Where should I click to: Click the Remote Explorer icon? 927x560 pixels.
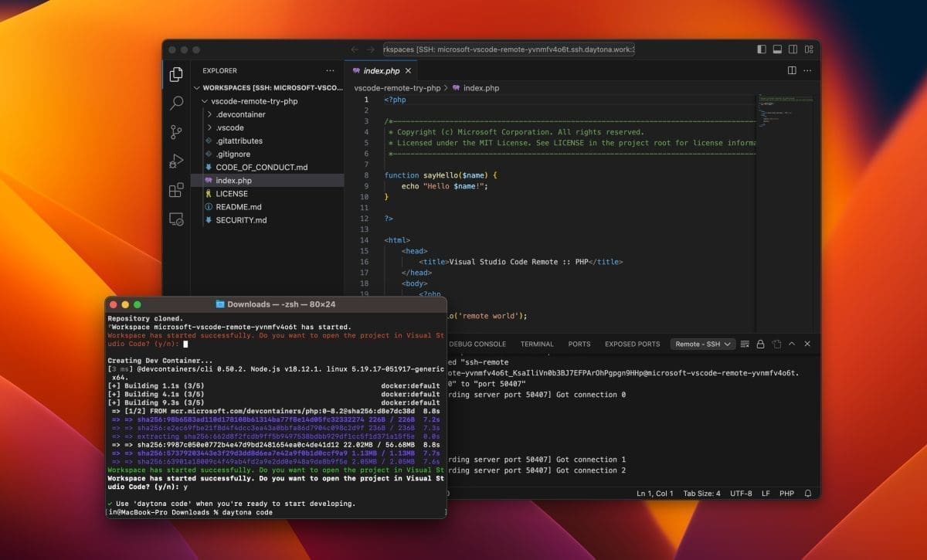(x=176, y=220)
